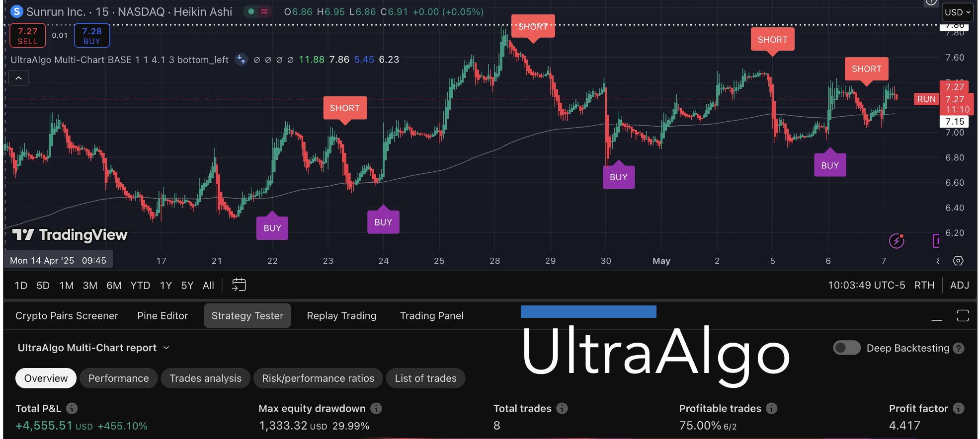980x439 pixels.
Task: Toggle ADJ adjusted data
Action: [960, 285]
